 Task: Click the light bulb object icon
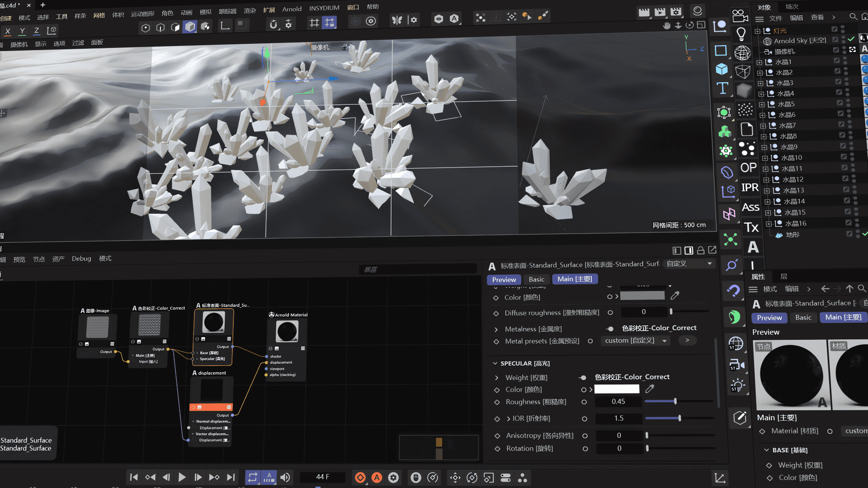(741, 33)
